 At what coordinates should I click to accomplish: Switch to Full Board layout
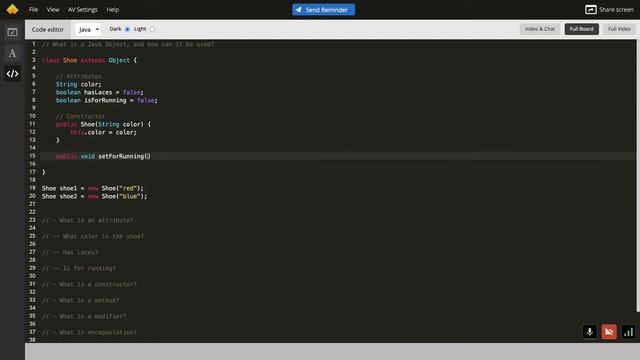(x=582, y=29)
